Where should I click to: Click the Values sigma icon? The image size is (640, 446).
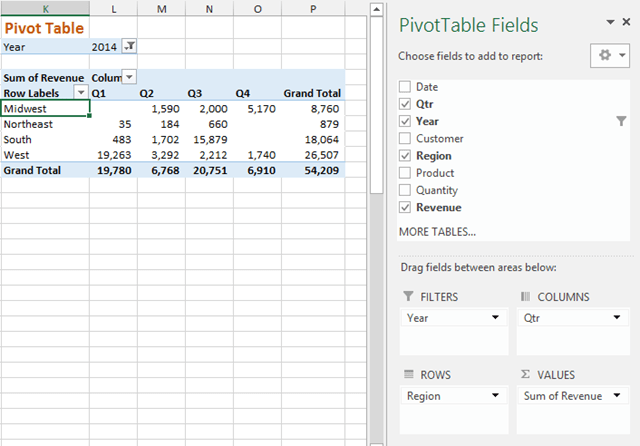(x=526, y=375)
